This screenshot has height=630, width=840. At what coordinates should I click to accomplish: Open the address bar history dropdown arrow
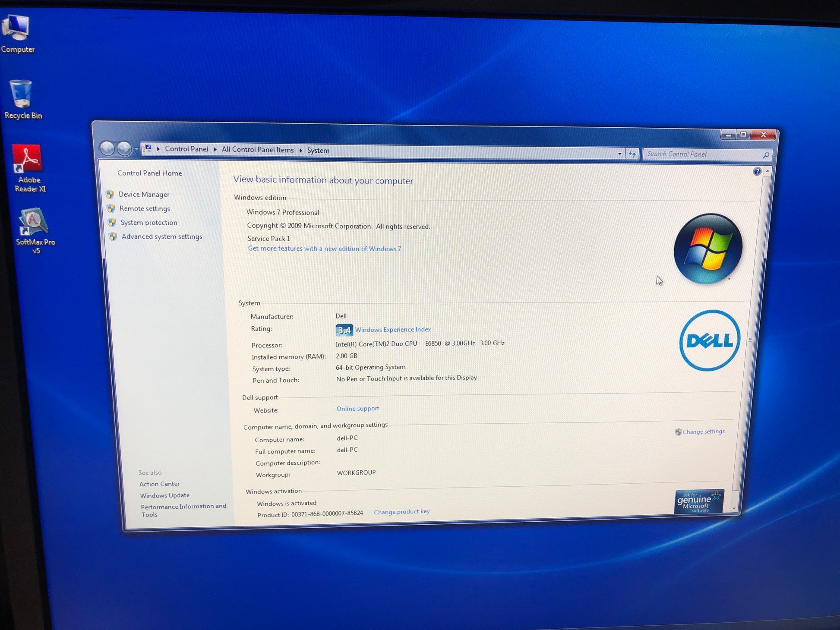click(x=619, y=154)
